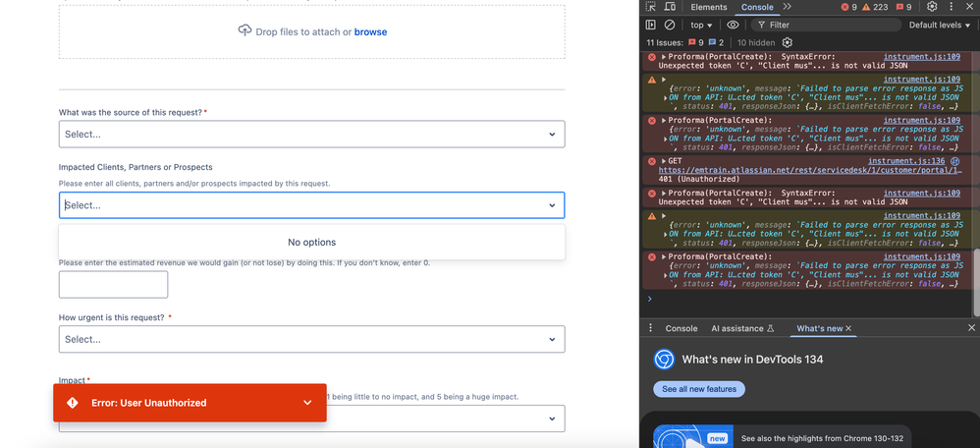The image size is (980, 448).
Task: Click the What's new in DevTools 134 heading
Action: pyautogui.click(x=752, y=360)
